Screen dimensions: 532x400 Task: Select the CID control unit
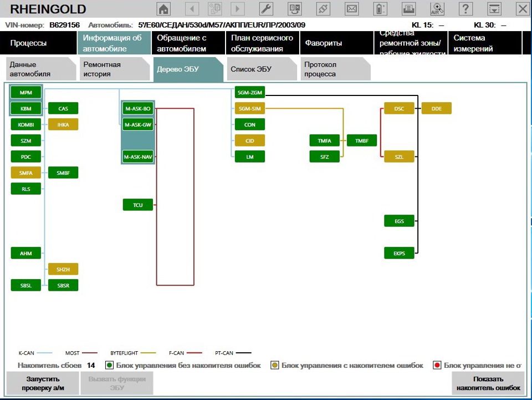point(250,140)
